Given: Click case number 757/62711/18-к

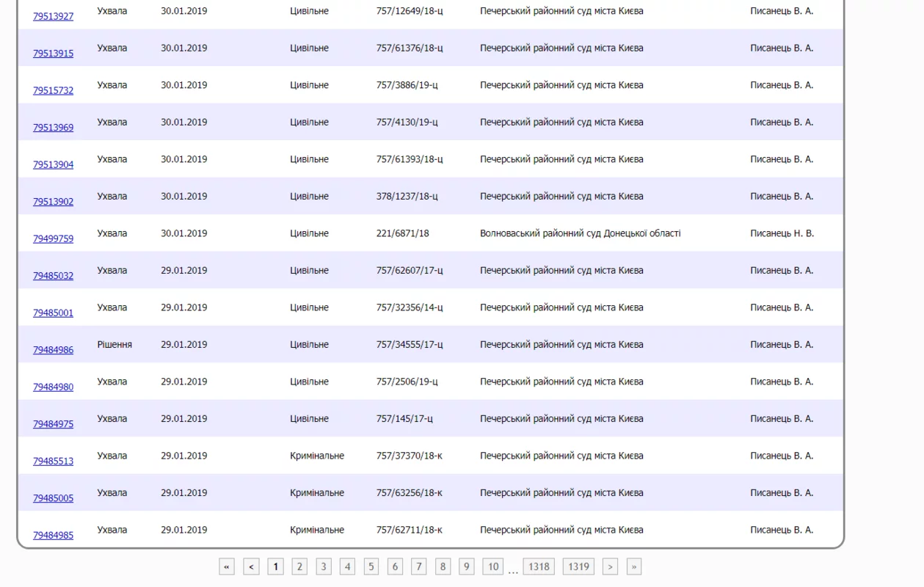Looking at the screenshot, I should [x=410, y=530].
